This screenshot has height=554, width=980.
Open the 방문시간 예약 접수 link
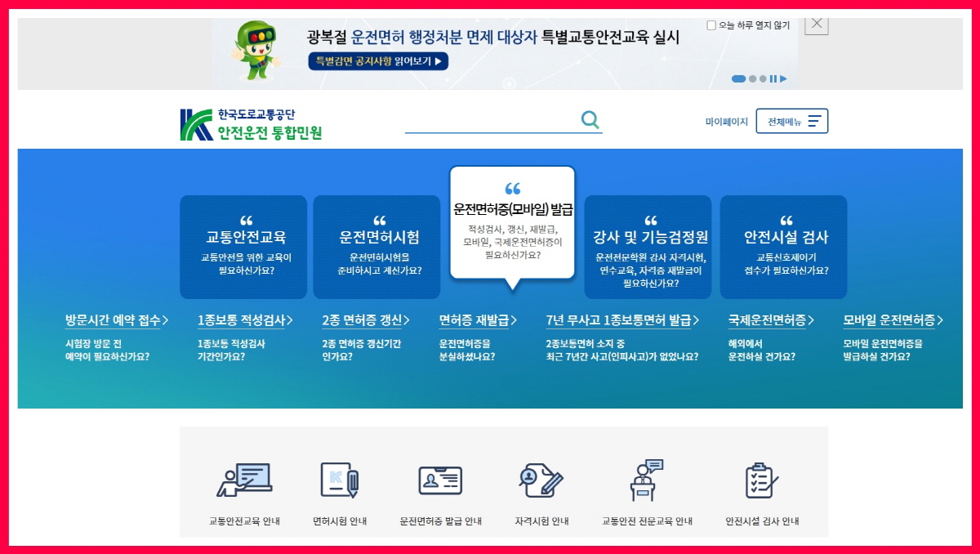(x=114, y=320)
